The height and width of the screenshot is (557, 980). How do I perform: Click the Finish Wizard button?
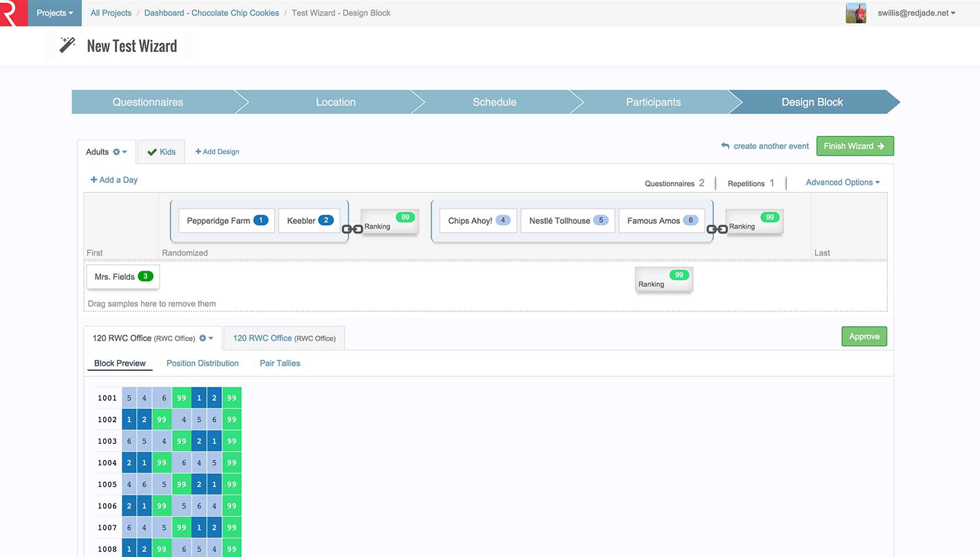[855, 146]
